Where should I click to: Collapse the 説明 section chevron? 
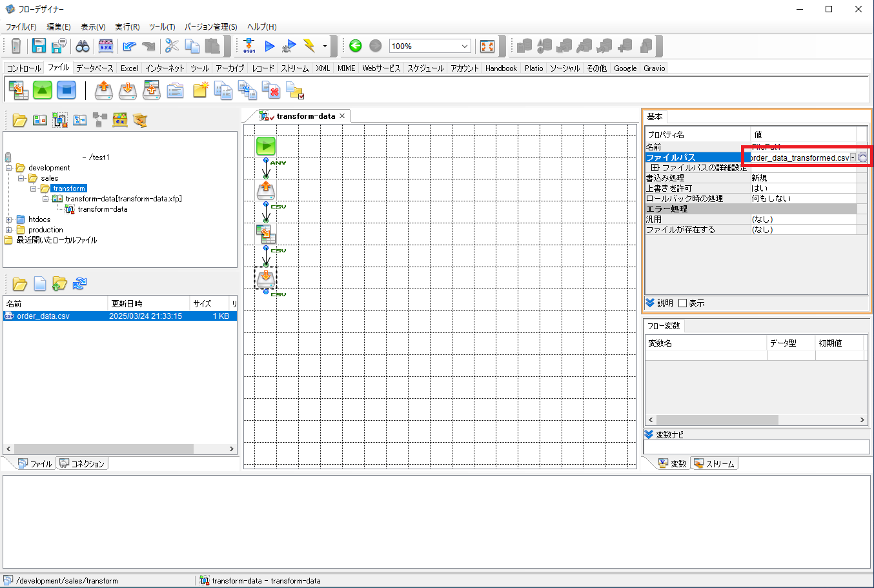tap(650, 303)
